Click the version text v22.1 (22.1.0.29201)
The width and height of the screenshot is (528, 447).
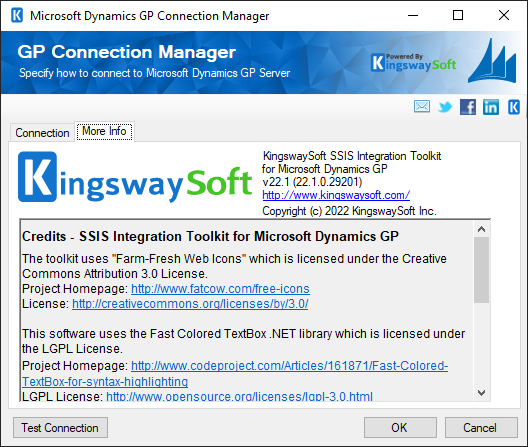coord(312,182)
